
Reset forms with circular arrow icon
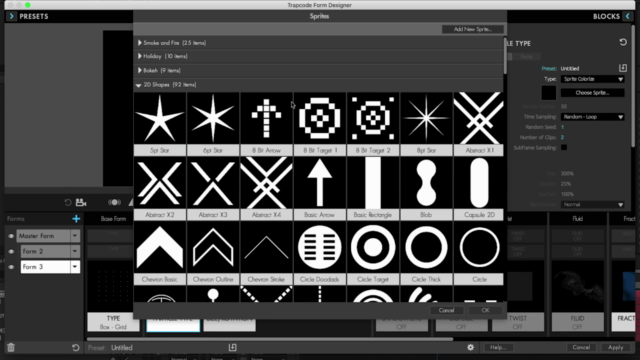point(76,347)
